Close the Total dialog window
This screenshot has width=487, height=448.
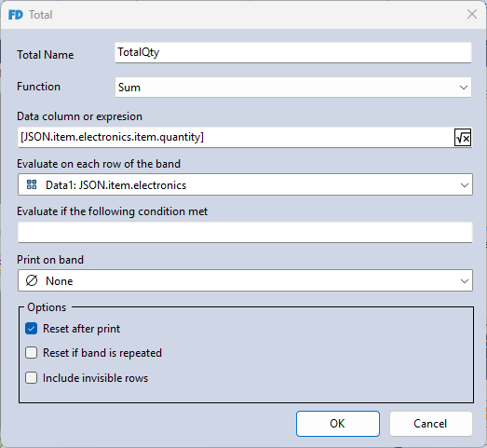[x=472, y=14]
